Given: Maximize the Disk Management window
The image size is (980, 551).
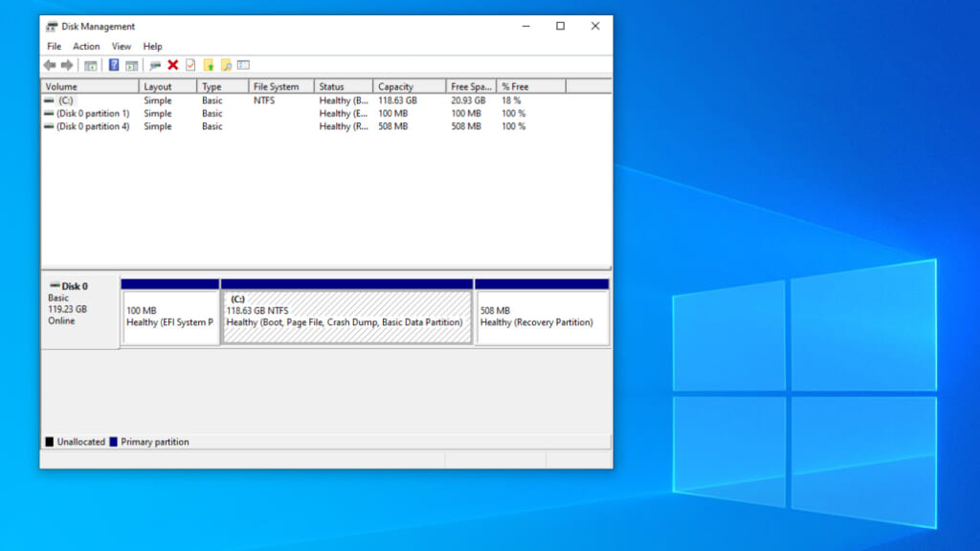Looking at the screenshot, I should pos(561,26).
